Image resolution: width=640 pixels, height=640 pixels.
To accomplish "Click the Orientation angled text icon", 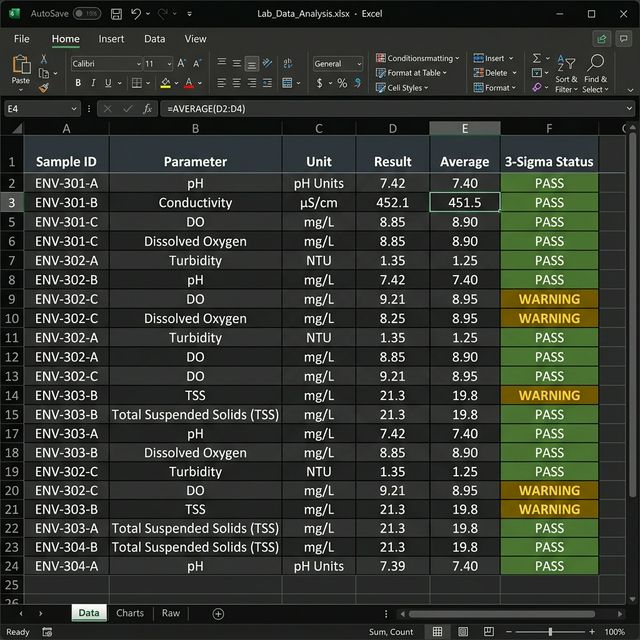I will click(x=267, y=63).
